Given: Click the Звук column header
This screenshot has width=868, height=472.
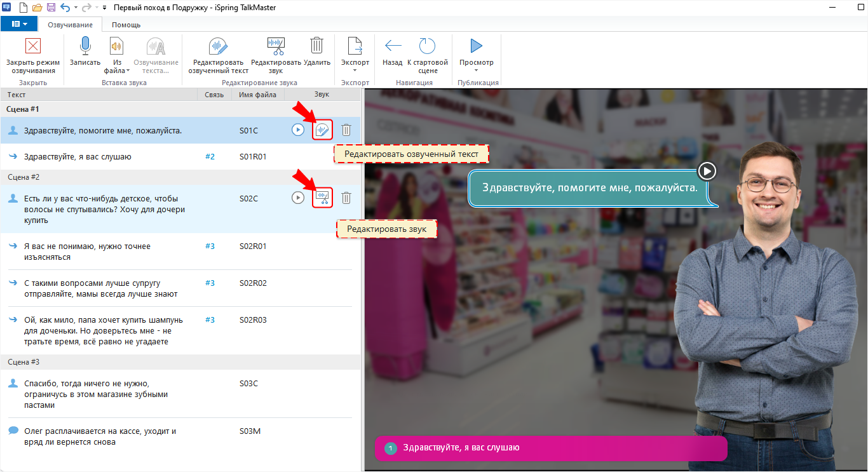Looking at the screenshot, I should click(322, 95).
